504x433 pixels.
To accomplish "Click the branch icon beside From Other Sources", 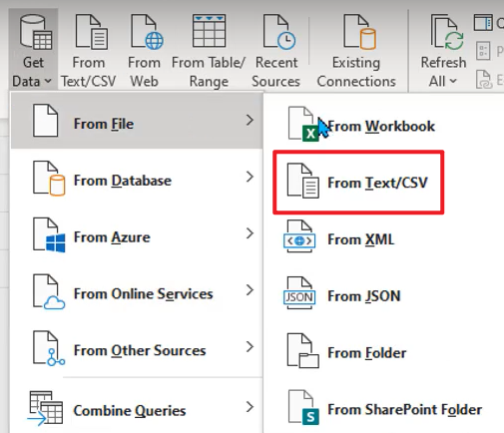I will click(49, 348).
